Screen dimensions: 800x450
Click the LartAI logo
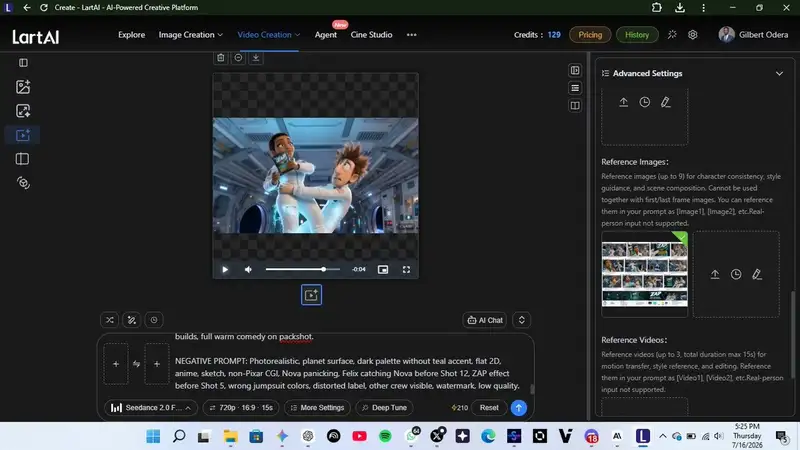[36, 37]
